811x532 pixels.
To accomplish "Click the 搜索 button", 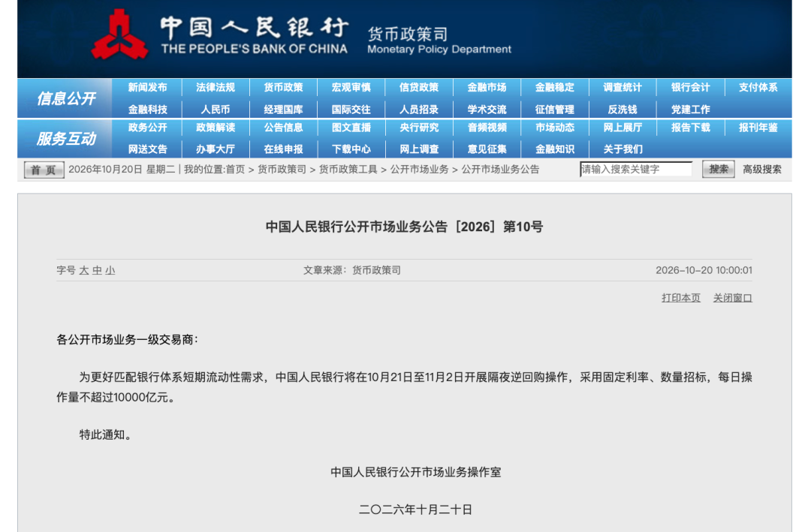I will pyautogui.click(x=719, y=169).
